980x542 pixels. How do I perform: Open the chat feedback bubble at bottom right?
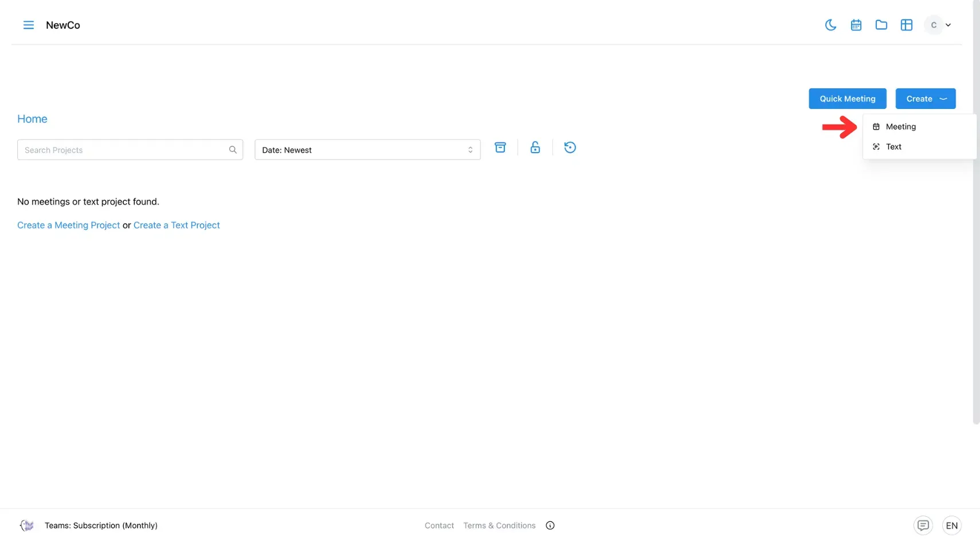923,525
